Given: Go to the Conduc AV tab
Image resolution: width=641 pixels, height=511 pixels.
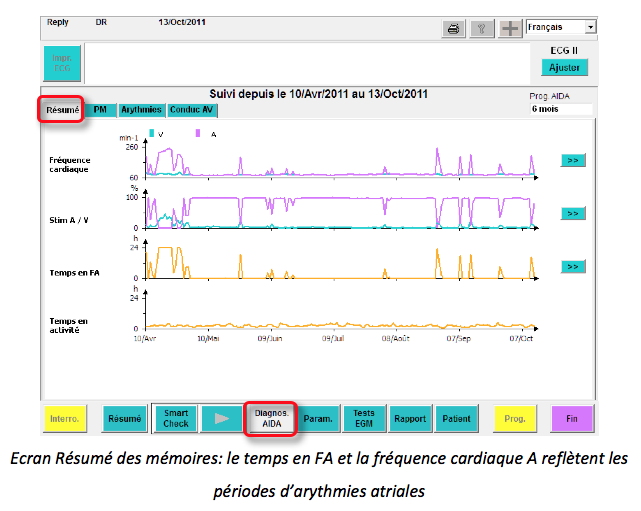Looking at the screenshot, I should 191,110.
